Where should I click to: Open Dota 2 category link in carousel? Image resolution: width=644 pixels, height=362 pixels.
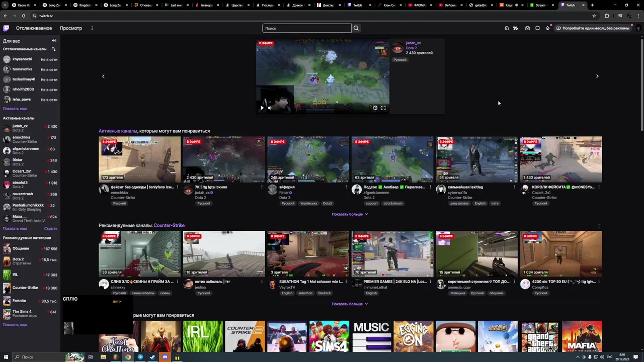point(411,48)
